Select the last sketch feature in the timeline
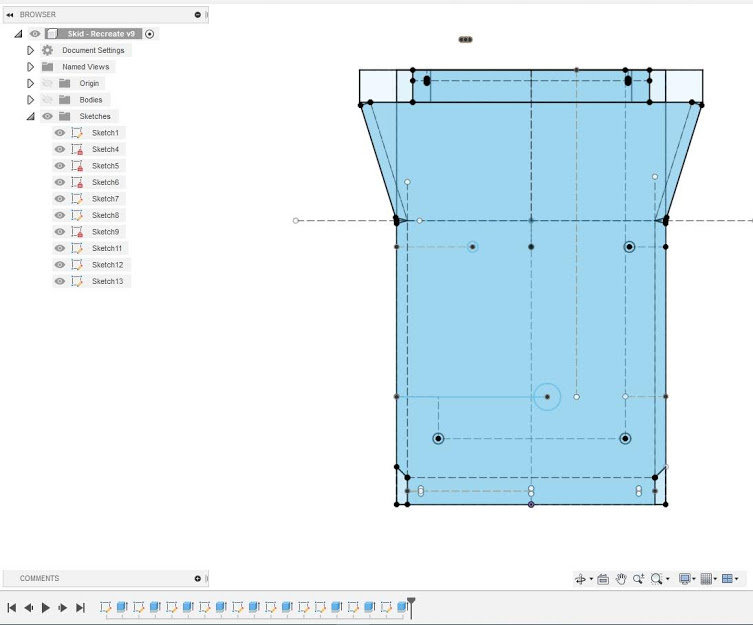Image resolution: width=753 pixels, height=625 pixels. (386, 607)
